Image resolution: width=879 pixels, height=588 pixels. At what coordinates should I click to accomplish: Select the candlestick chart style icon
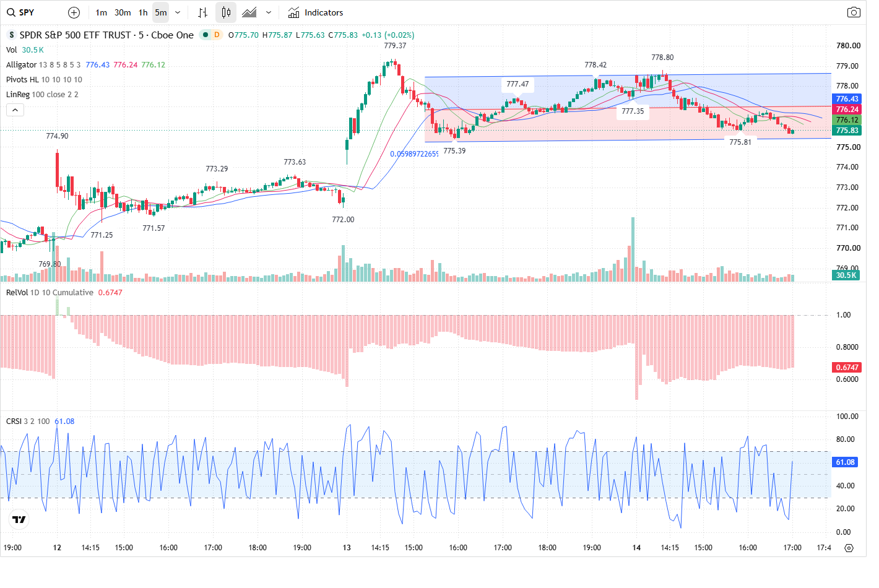pyautogui.click(x=226, y=12)
